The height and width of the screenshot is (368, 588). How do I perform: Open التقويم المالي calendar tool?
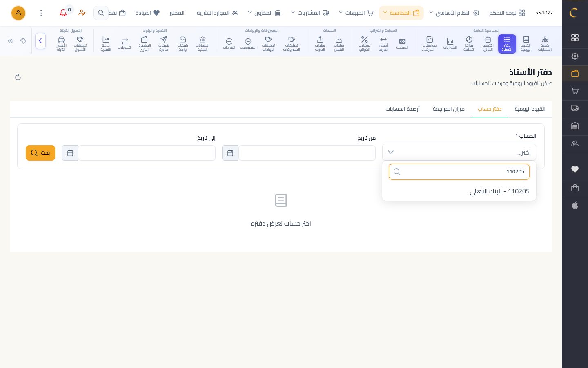coord(488,44)
